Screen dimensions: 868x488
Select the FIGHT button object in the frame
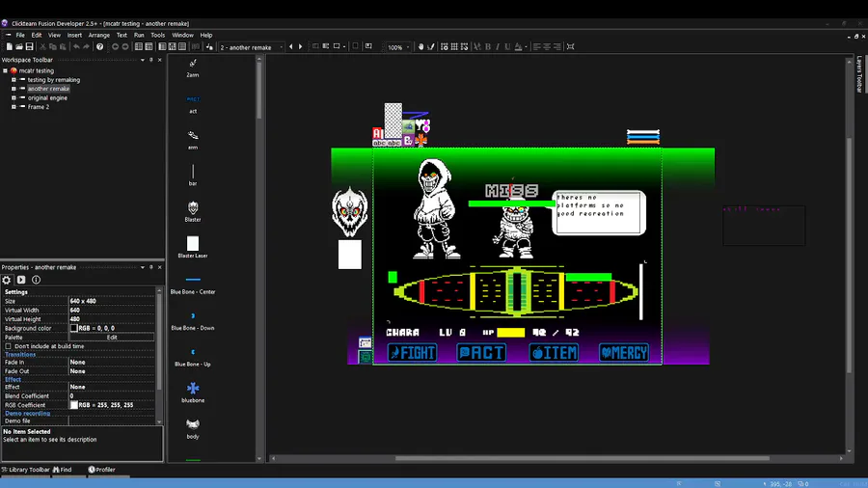click(412, 352)
